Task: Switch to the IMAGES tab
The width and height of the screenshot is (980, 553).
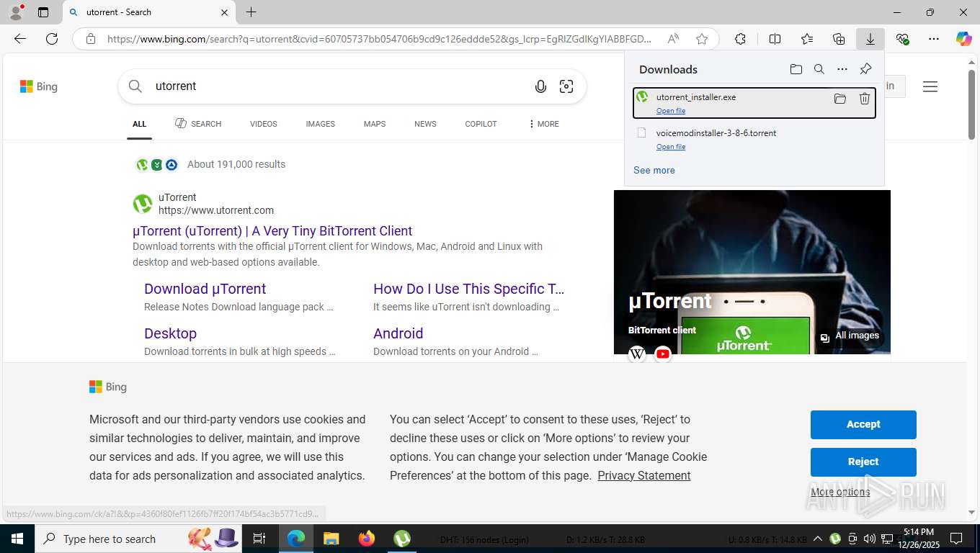Action: [x=321, y=124]
